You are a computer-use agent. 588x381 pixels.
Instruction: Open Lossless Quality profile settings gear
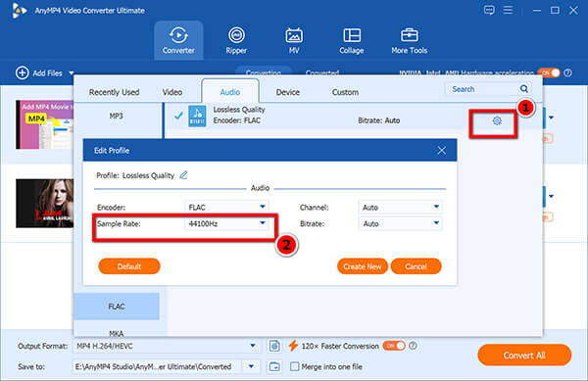click(497, 120)
